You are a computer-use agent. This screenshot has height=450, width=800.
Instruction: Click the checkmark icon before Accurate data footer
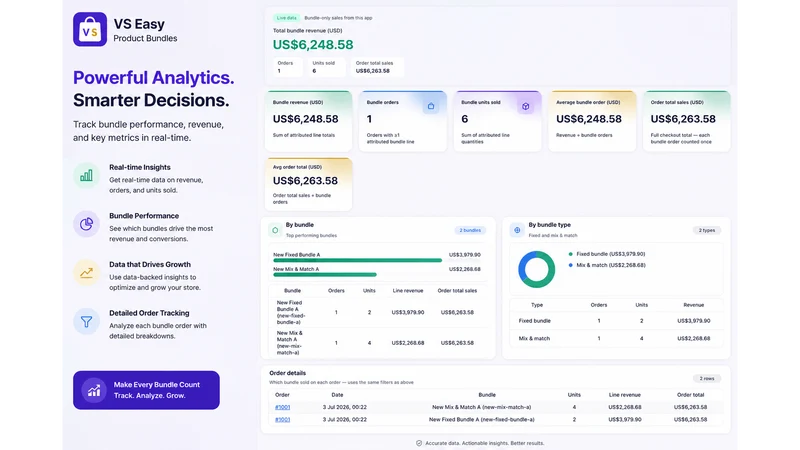[x=419, y=443]
